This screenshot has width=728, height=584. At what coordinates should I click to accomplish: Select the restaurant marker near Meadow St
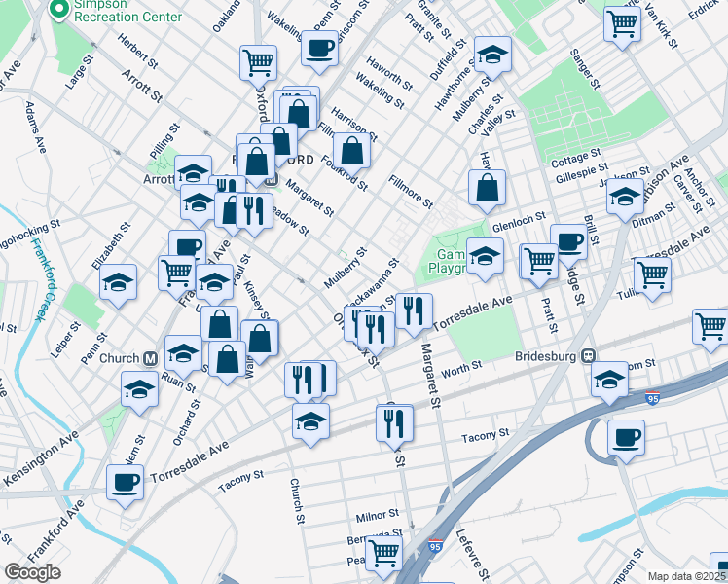pos(254,211)
